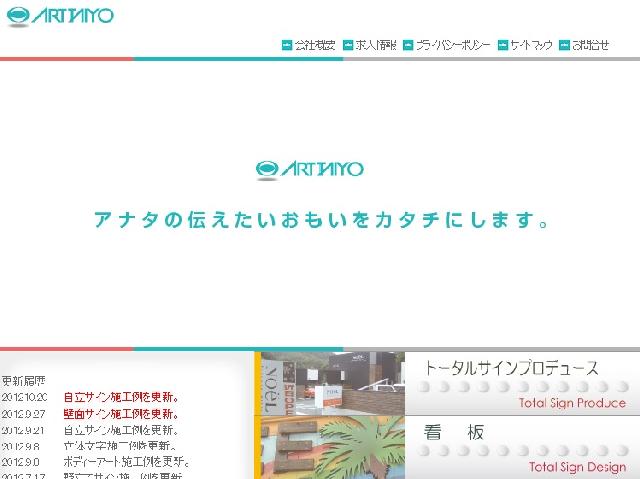The height and width of the screenshot is (479, 640).
Task: Open the トータルサインプロデュース banner
Action: point(522,384)
